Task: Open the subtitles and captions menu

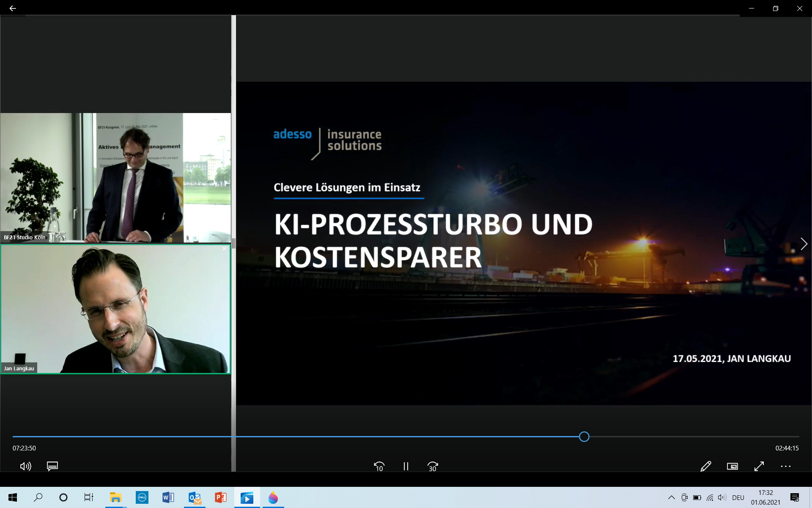Action: point(52,466)
